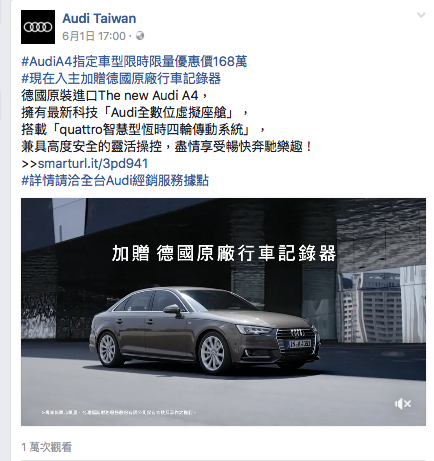Open the Audi four-rings profile picture
This screenshot has width=434, height=461.
pyautogui.click(x=38, y=27)
